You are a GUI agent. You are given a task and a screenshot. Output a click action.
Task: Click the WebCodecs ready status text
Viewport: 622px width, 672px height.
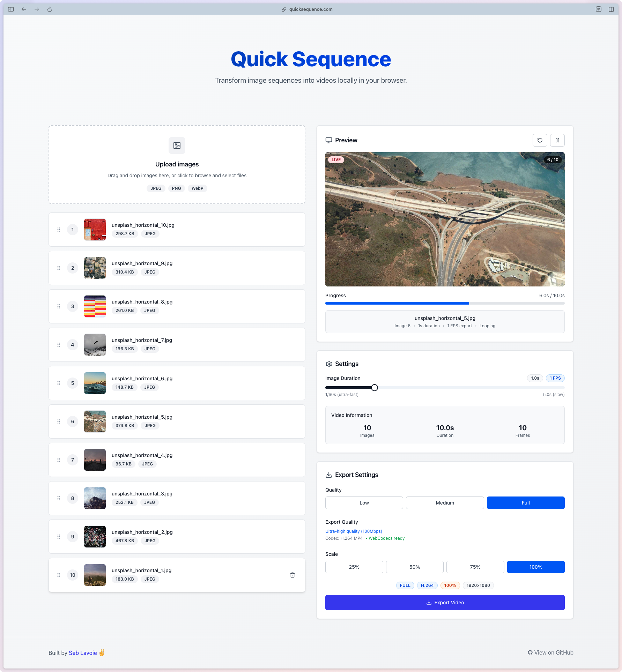(x=386, y=538)
